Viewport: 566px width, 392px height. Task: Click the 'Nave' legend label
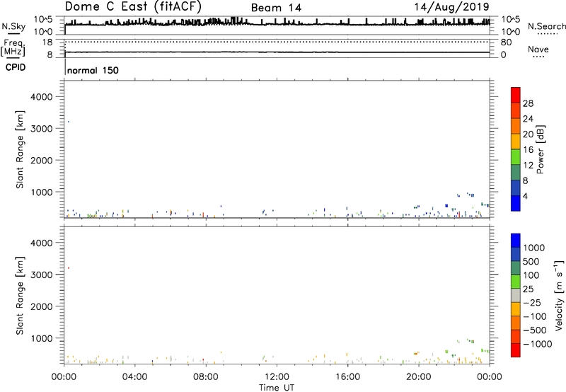click(538, 49)
